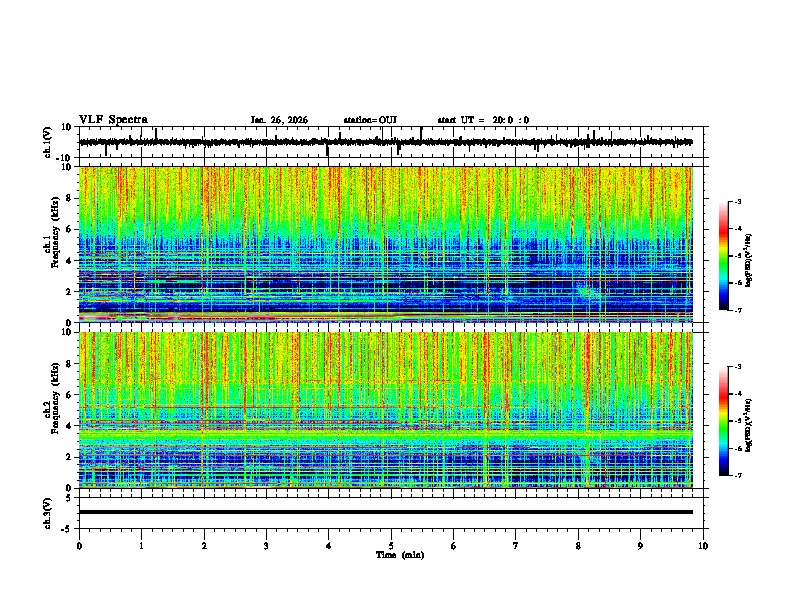Click the time-axis tick label "1"
This screenshot has width=792, height=612.
141,546
